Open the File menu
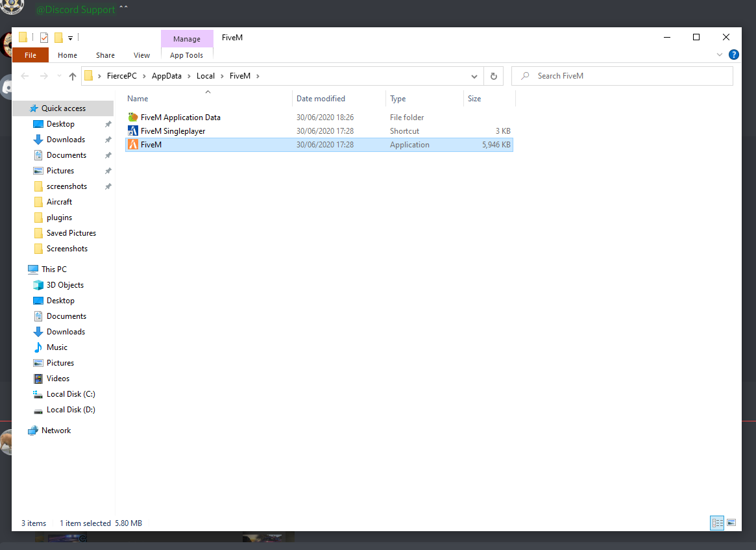The height and width of the screenshot is (550, 756). [30, 55]
